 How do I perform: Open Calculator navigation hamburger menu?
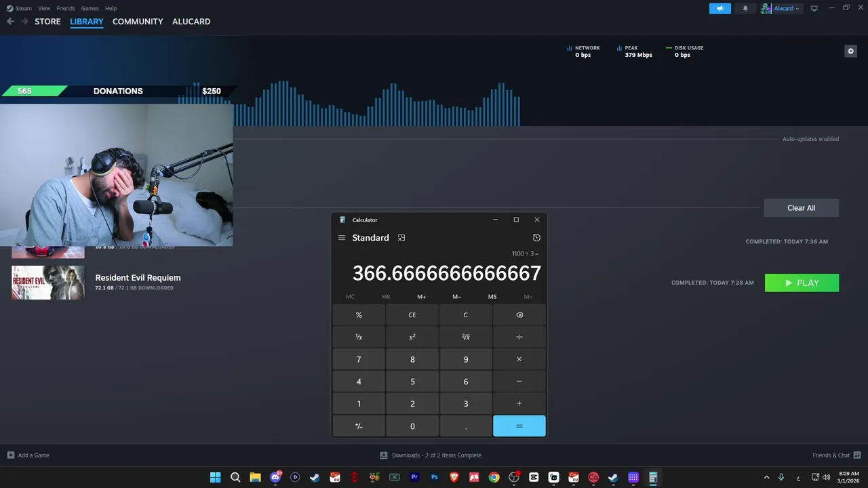click(x=342, y=238)
